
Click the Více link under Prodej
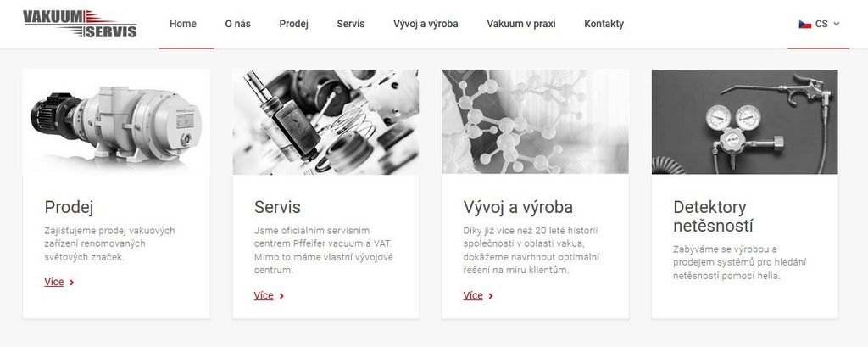coord(53,283)
